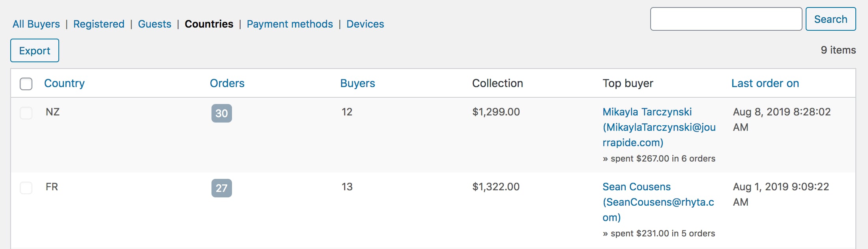Focus the search text field
This screenshot has height=249, width=868.
tap(726, 19)
